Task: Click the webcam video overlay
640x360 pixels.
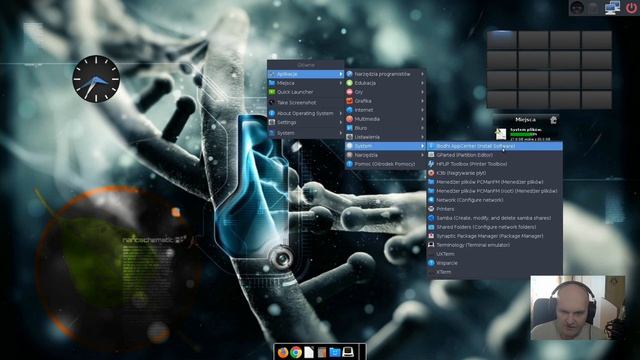Action: coord(578,308)
